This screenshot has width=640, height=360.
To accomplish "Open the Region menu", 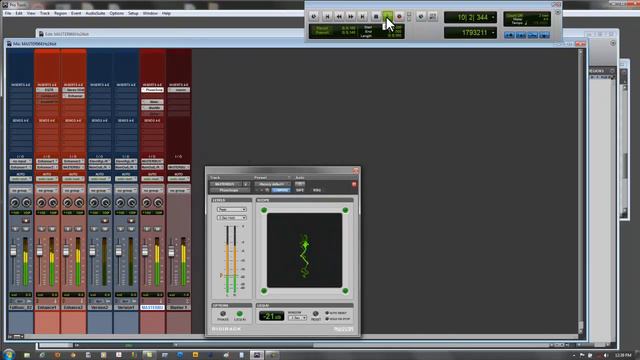I will click(60, 13).
